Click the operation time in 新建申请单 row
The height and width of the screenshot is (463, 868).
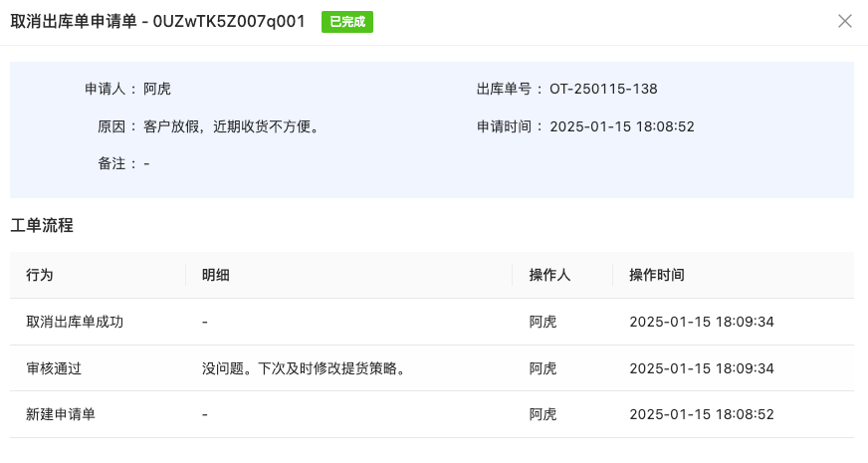(x=702, y=414)
